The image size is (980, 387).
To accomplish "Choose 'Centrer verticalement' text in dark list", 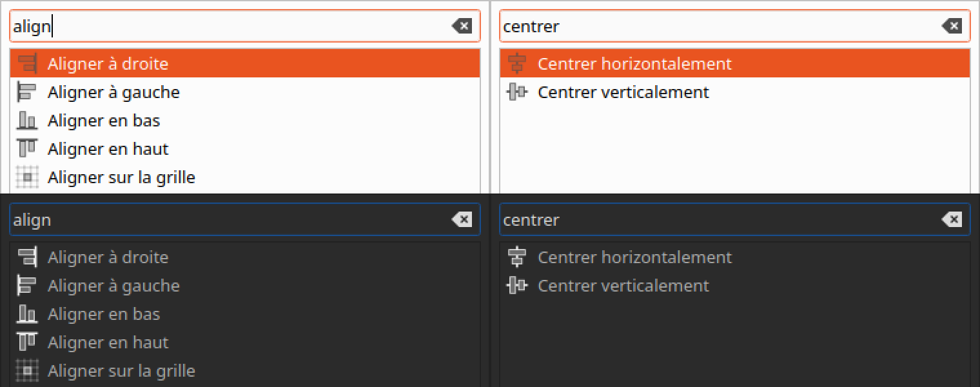I will 623,286.
